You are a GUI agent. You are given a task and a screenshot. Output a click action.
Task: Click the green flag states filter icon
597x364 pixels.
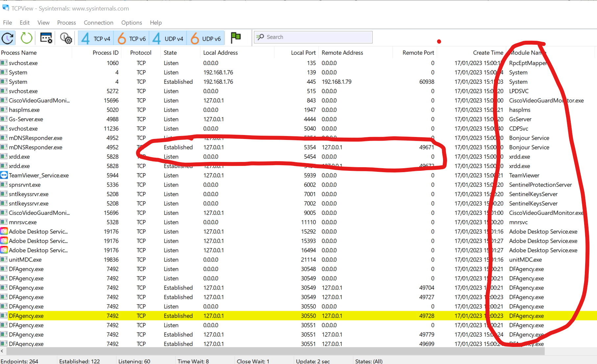pyautogui.click(x=236, y=38)
